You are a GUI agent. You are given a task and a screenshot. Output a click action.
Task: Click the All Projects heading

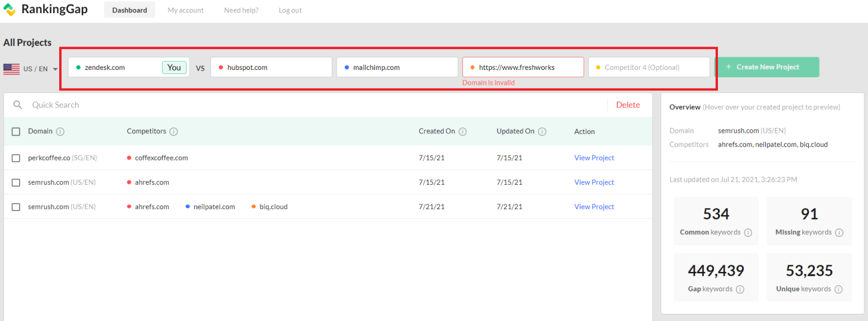(27, 42)
